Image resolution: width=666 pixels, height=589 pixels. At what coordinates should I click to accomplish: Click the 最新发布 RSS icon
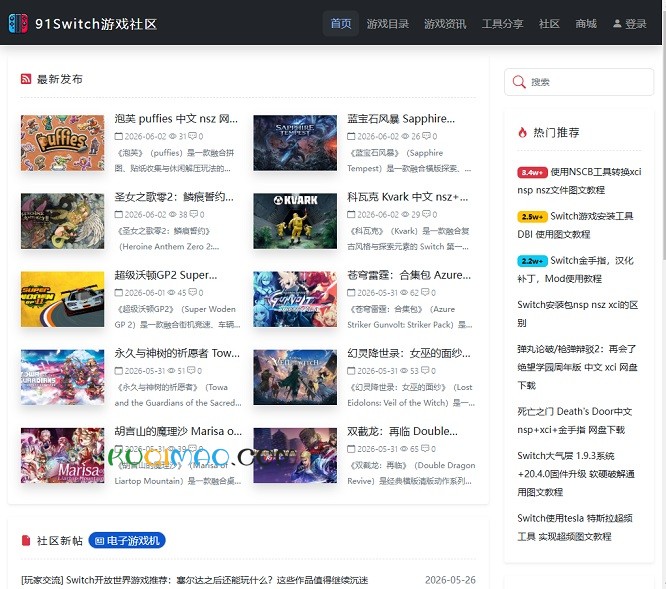pyautogui.click(x=26, y=79)
